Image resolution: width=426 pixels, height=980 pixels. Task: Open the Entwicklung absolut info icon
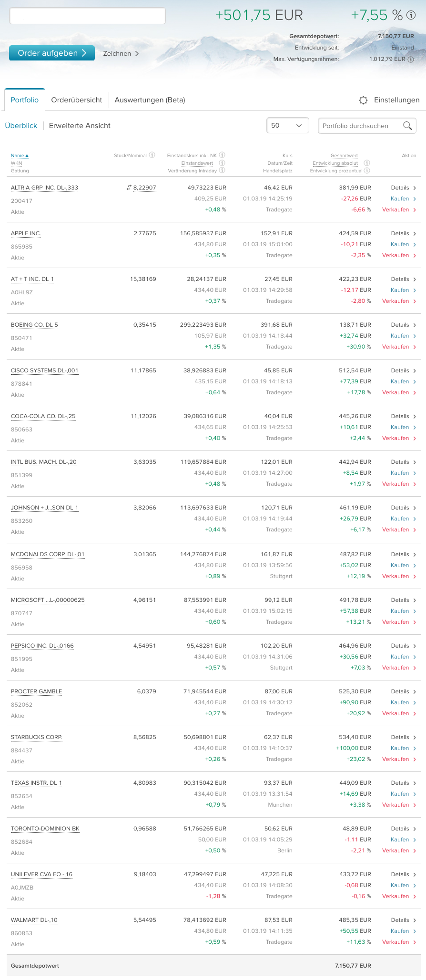click(x=367, y=163)
